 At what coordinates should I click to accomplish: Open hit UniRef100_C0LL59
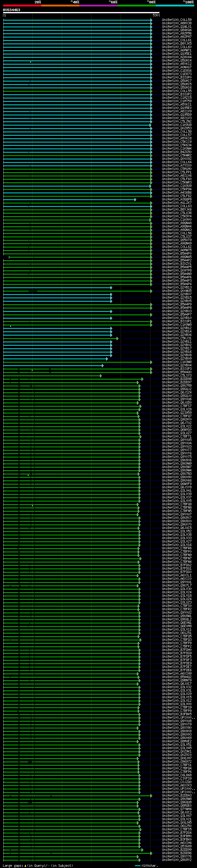[177, 20]
